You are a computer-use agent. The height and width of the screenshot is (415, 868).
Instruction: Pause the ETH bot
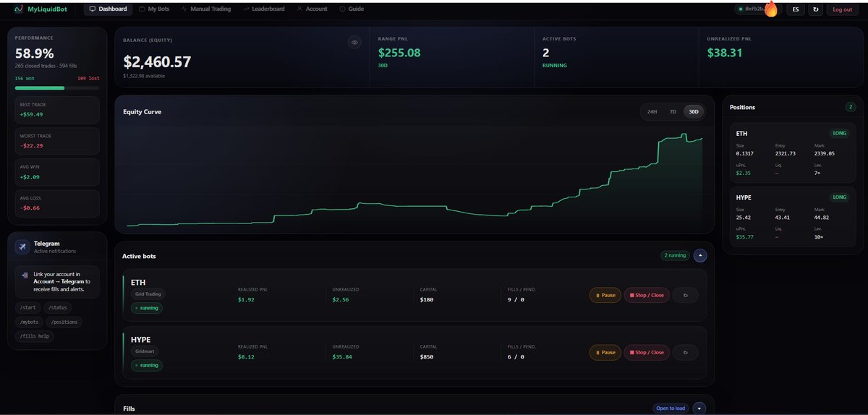(x=605, y=295)
